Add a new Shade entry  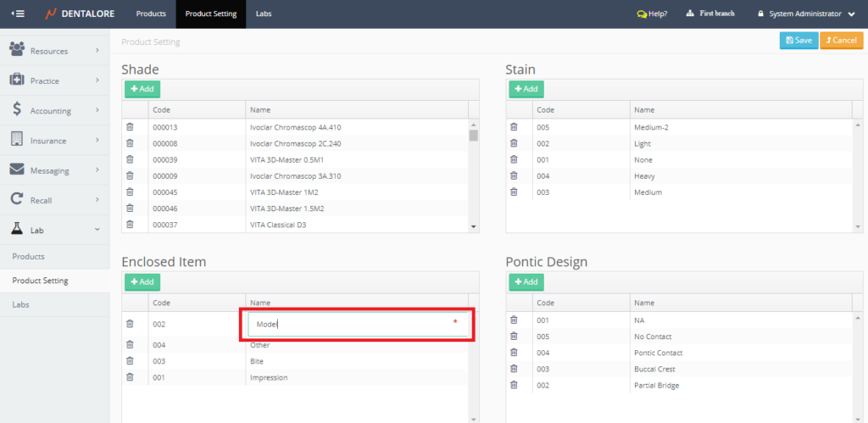click(x=142, y=89)
